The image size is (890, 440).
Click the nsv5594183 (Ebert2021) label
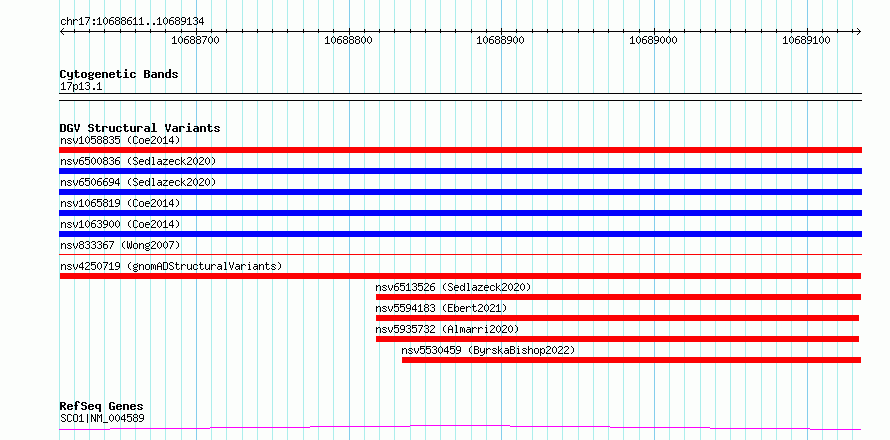441,308
